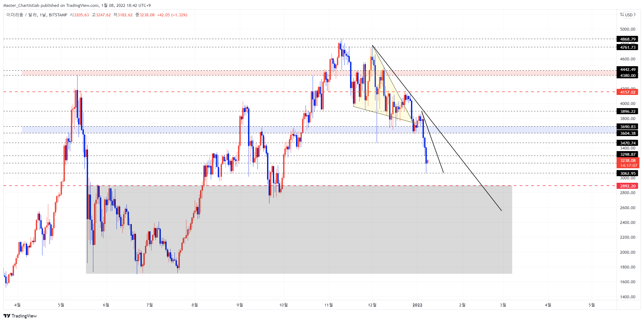The width and height of the screenshot is (644, 322).
Task: Click the 2022 year label on time axis
Action: pos(417,305)
